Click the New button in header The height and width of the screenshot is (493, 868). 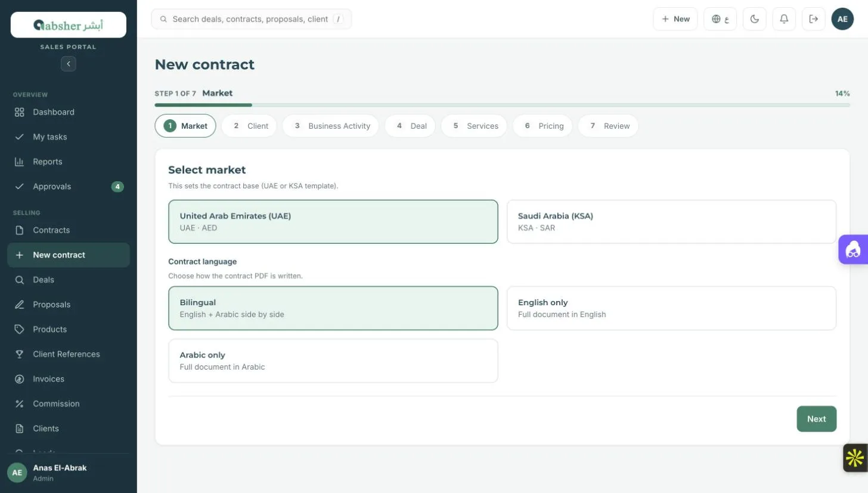[x=675, y=19]
